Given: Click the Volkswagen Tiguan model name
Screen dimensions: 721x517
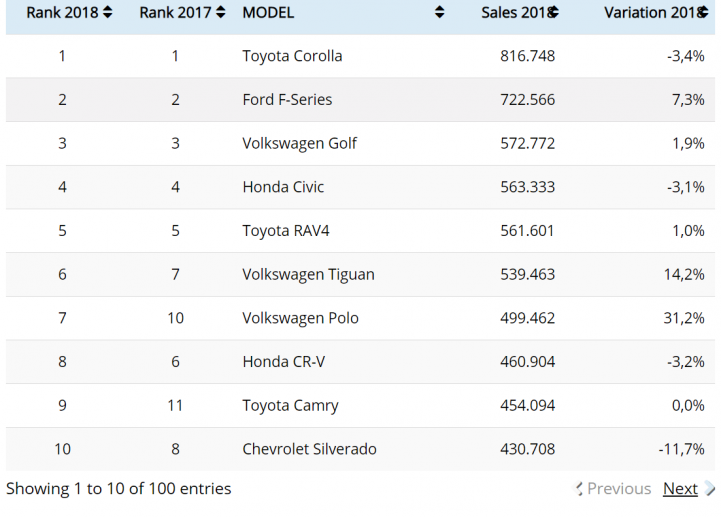Looking at the screenshot, I should tap(309, 275).
